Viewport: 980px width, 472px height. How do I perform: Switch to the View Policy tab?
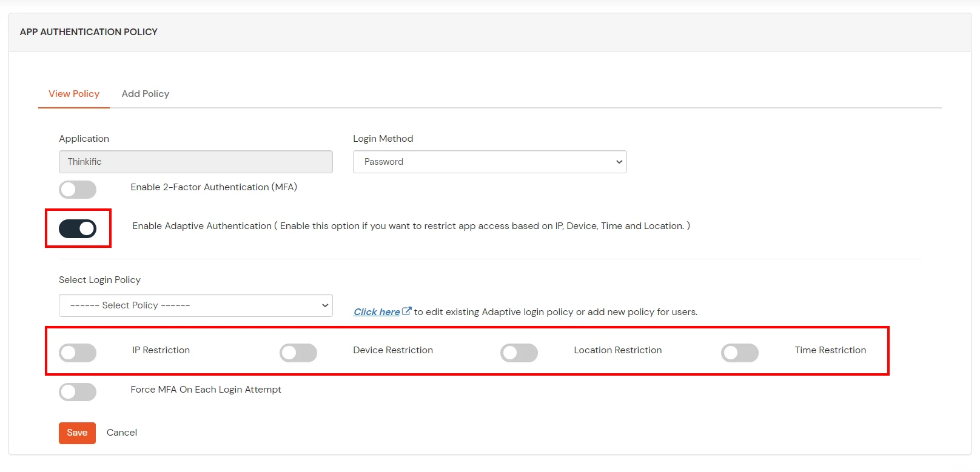pyautogui.click(x=74, y=94)
